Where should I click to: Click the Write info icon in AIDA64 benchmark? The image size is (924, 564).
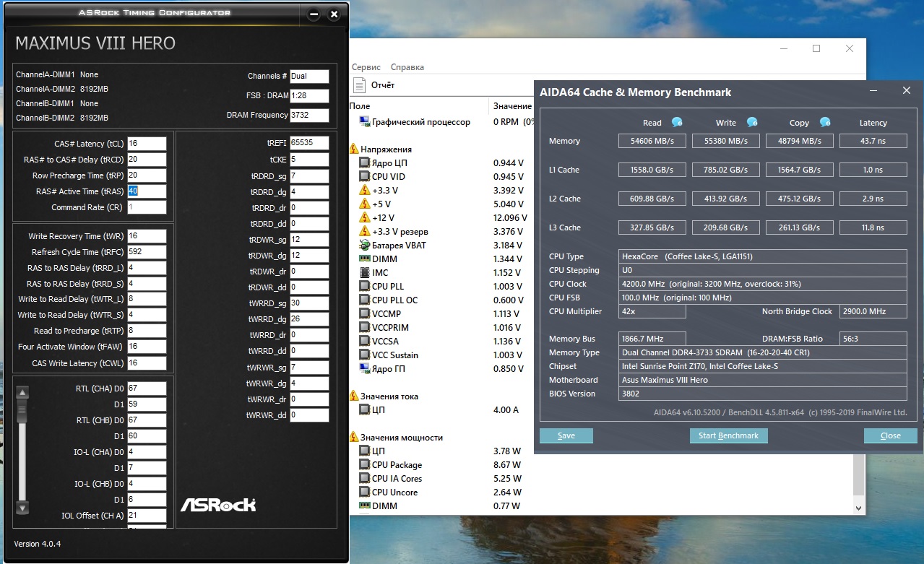coord(752,122)
